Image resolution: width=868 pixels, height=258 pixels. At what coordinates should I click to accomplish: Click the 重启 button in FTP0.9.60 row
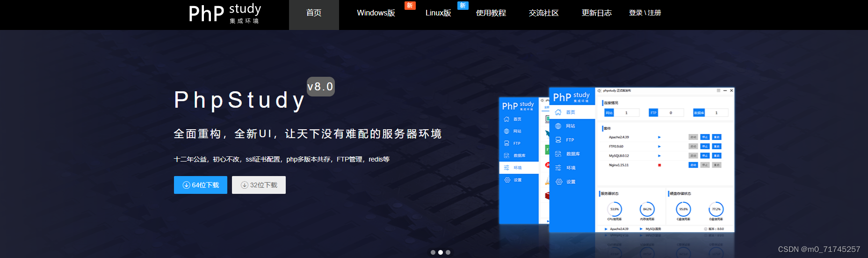click(x=716, y=147)
